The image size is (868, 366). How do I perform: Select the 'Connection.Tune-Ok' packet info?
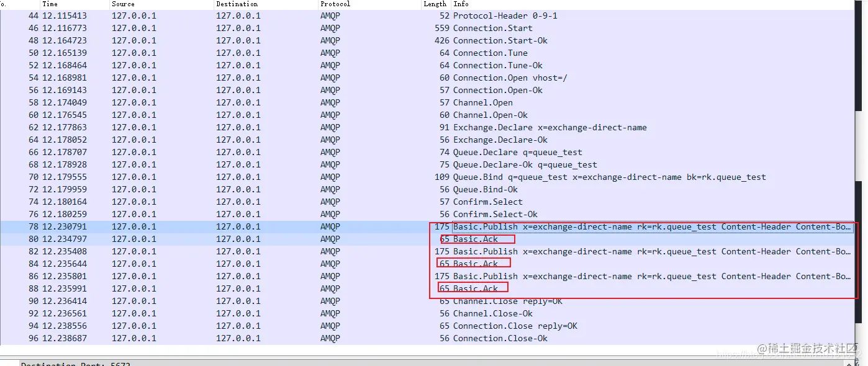point(498,65)
